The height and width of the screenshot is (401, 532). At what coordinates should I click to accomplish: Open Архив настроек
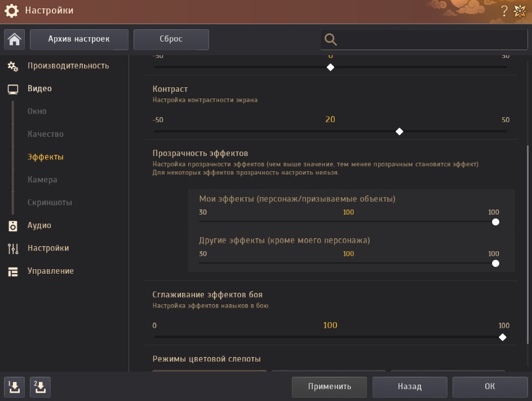[79, 39]
